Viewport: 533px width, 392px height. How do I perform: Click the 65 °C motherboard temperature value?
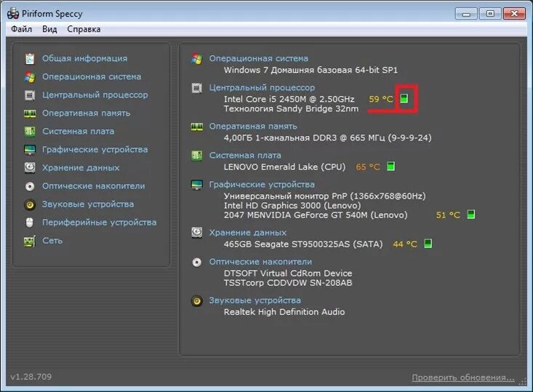pyautogui.click(x=368, y=167)
